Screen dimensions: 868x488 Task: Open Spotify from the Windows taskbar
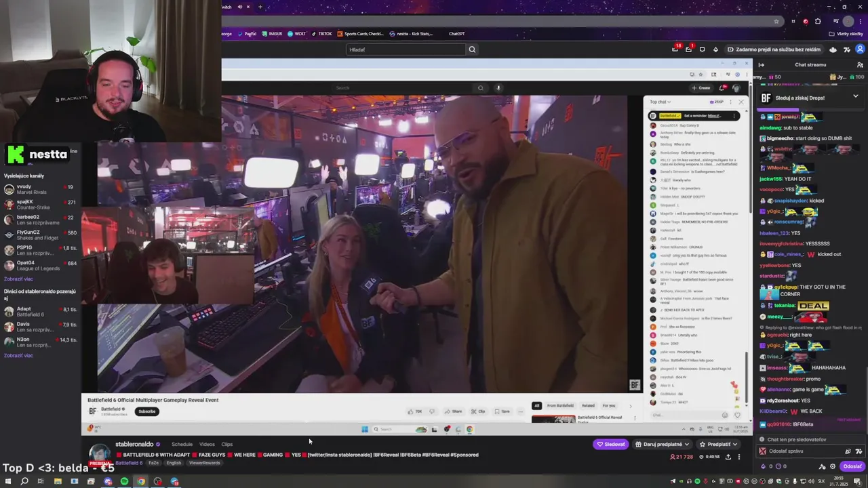pyautogui.click(x=124, y=481)
